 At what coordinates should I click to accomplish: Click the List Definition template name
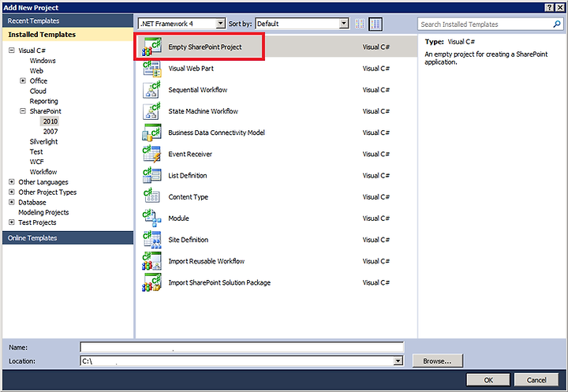click(x=188, y=176)
